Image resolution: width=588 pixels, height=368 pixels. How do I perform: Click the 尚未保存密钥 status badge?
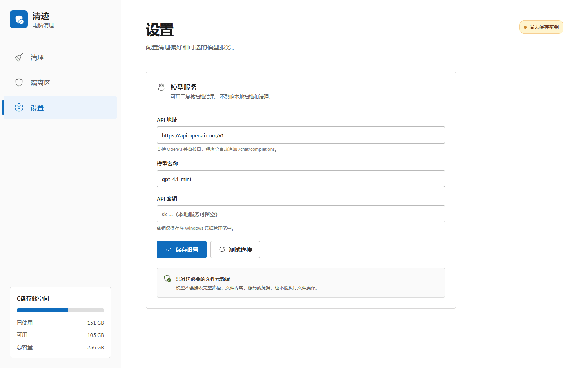tap(541, 27)
